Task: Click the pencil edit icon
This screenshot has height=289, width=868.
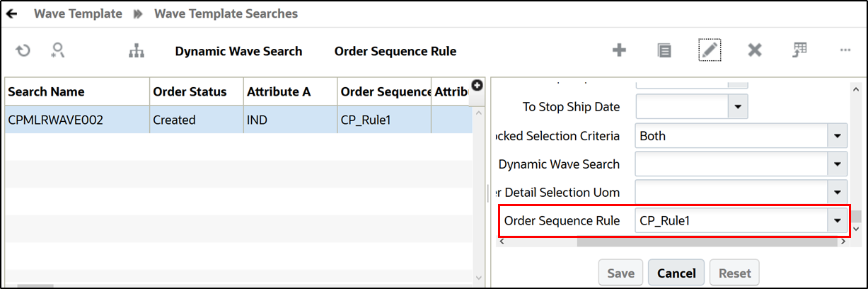Action: [709, 50]
